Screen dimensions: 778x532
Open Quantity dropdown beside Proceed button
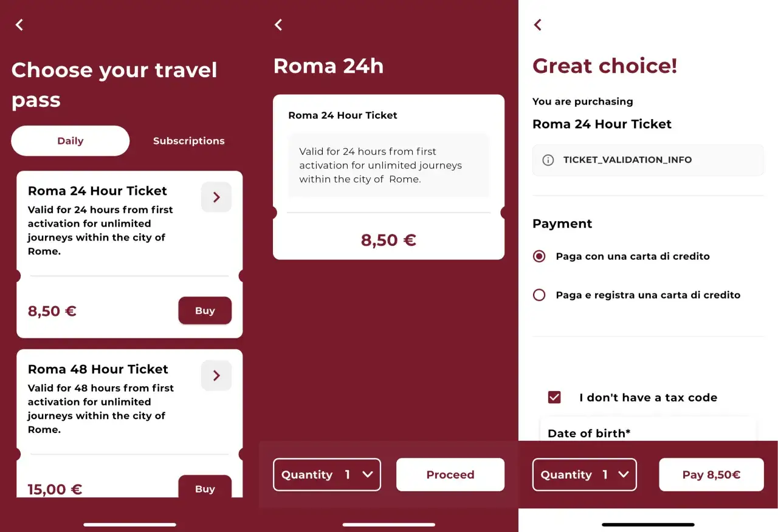(327, 475)
